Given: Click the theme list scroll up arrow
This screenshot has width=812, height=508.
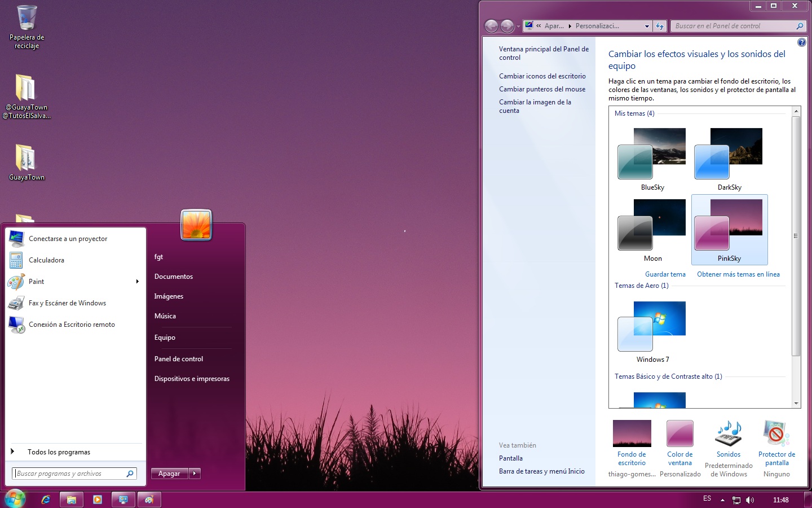Looking at the screenshot, I should pyautogui.click(x=796, y=111).
